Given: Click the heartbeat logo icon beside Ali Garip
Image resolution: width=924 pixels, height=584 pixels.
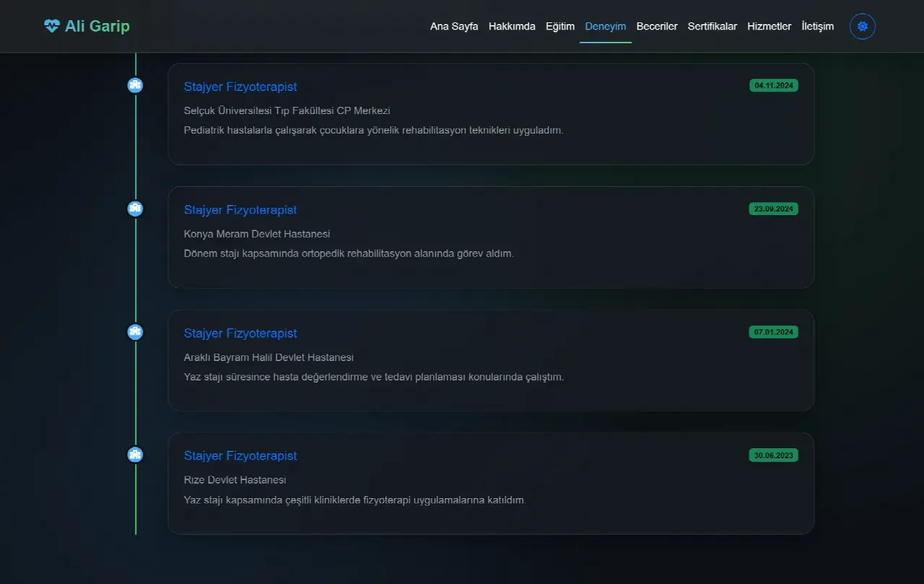Looking at the screenshot, I should tap(51, 26).
